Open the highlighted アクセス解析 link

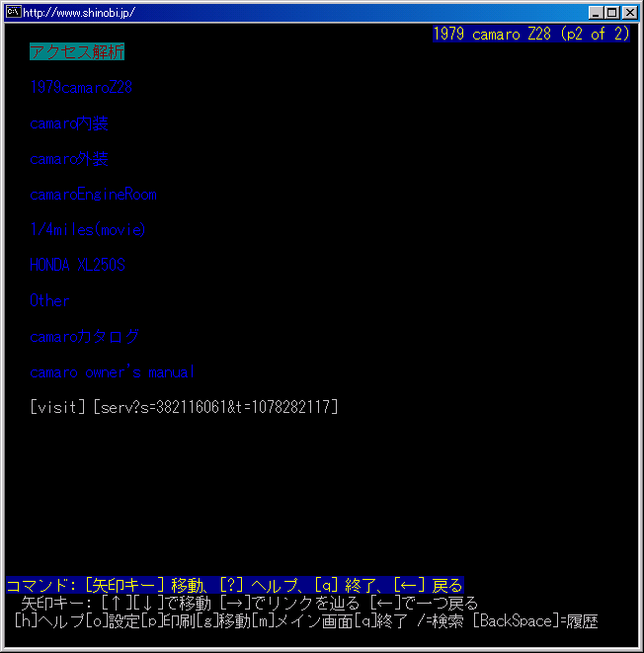tap(77, 52)
